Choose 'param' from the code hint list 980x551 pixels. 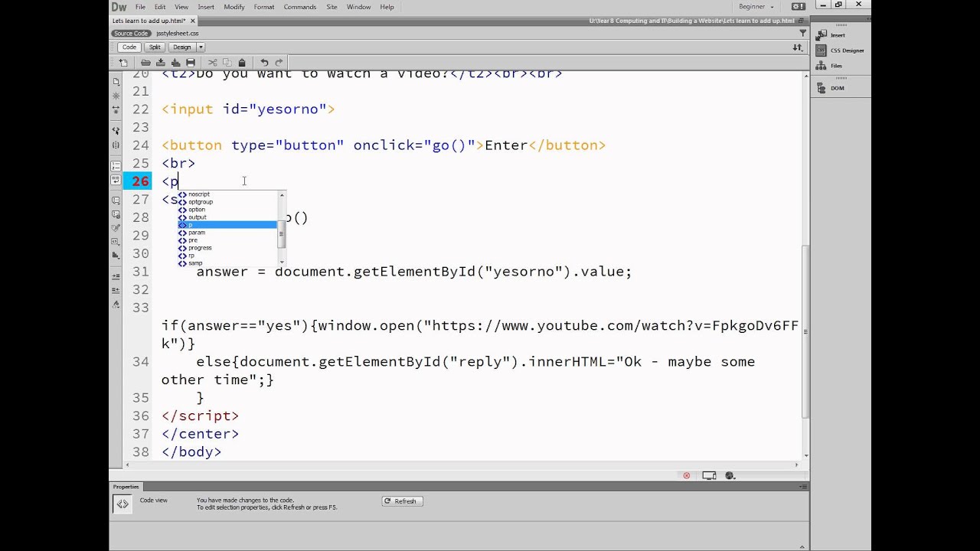pos(227,233)
